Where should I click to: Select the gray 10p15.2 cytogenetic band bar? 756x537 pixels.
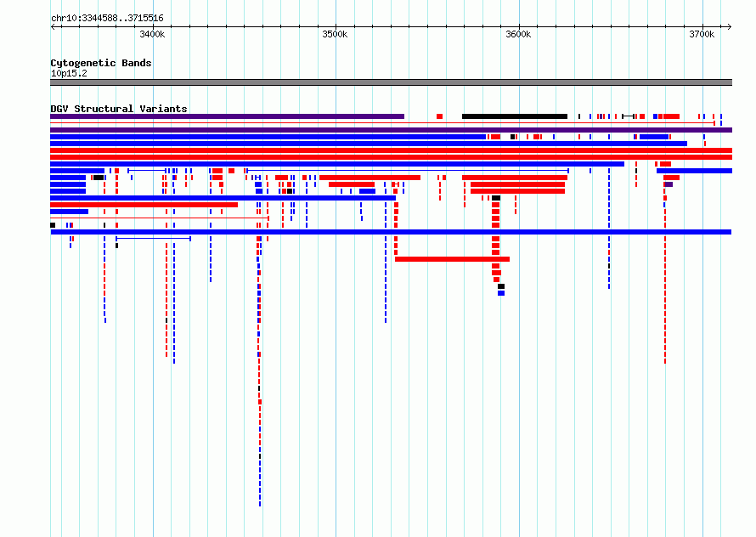391,82
